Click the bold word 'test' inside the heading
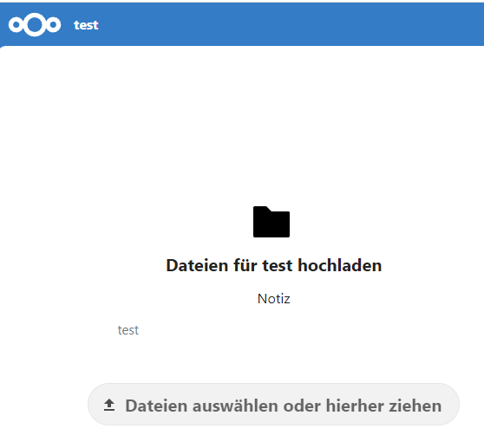 click(278, 265)
